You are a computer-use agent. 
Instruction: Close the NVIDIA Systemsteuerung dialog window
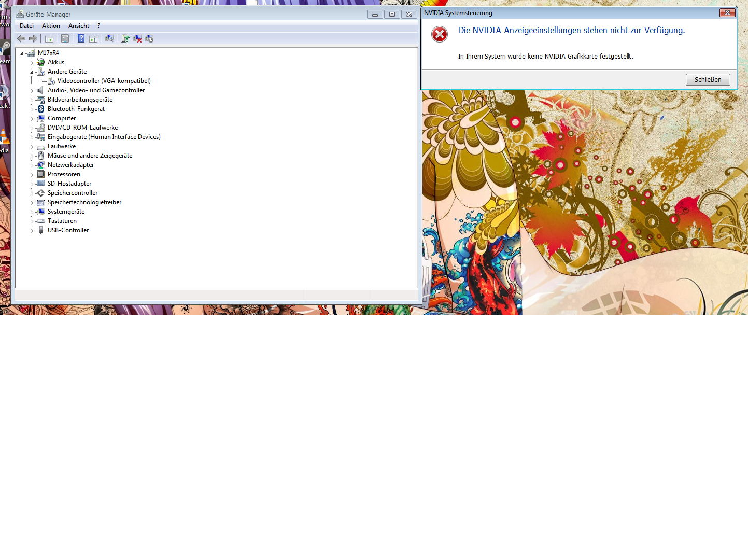[727, 13]
